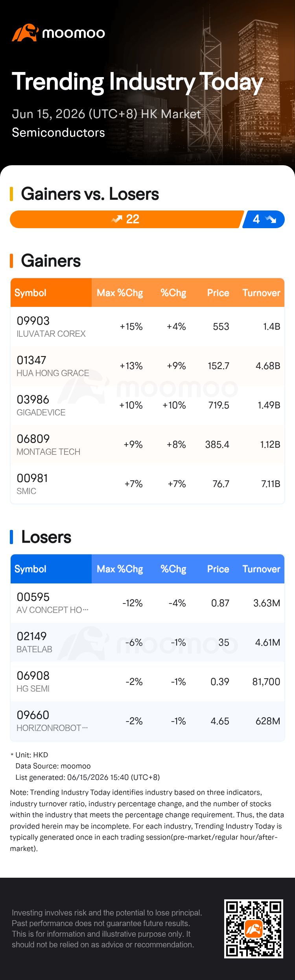The width and height of the screenshot is (295, 980).
Task: Sort losers by Turnover column header
Action: point(261,569)
